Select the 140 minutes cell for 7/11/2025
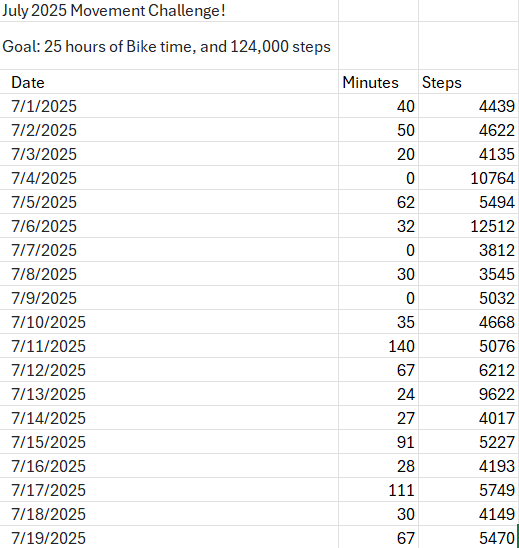 pyautogui.click(x=379, y=346)
